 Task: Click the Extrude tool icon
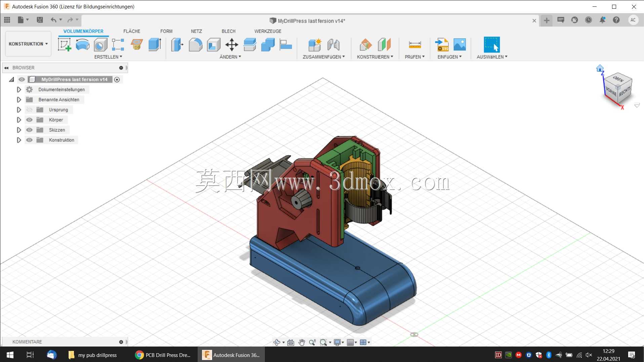pyautogui.click(x=155, y=44)
